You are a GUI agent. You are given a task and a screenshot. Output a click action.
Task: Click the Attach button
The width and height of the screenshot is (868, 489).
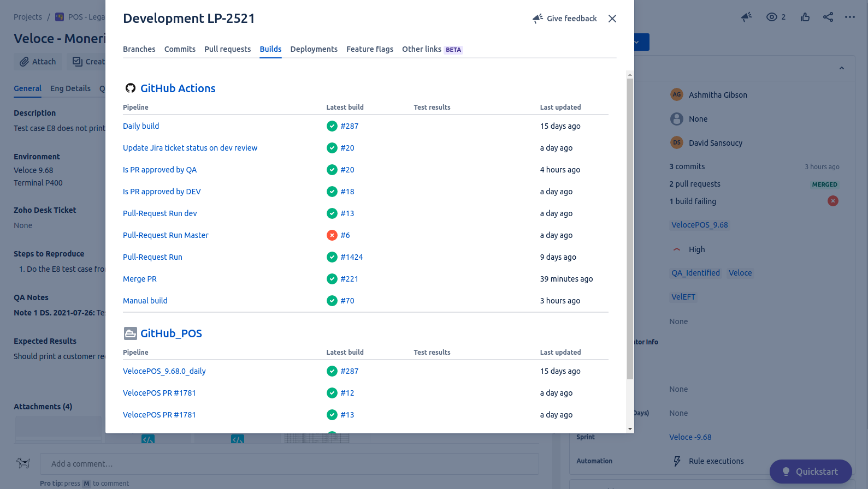click(38, 62)
